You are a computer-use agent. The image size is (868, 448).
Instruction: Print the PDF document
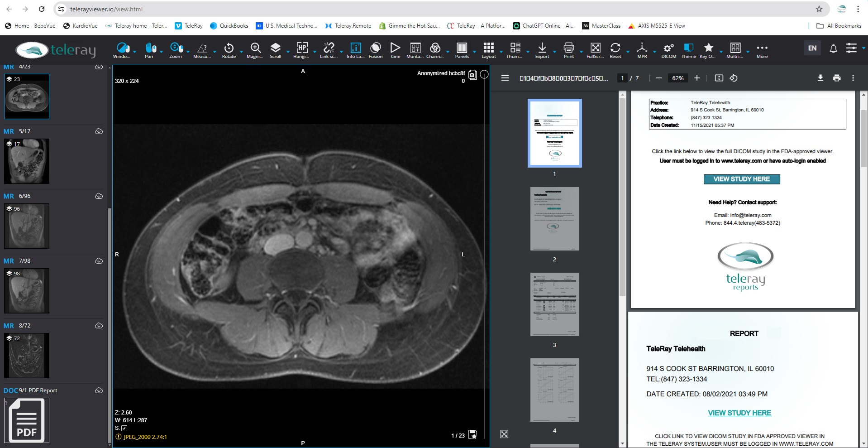[837, 78]
